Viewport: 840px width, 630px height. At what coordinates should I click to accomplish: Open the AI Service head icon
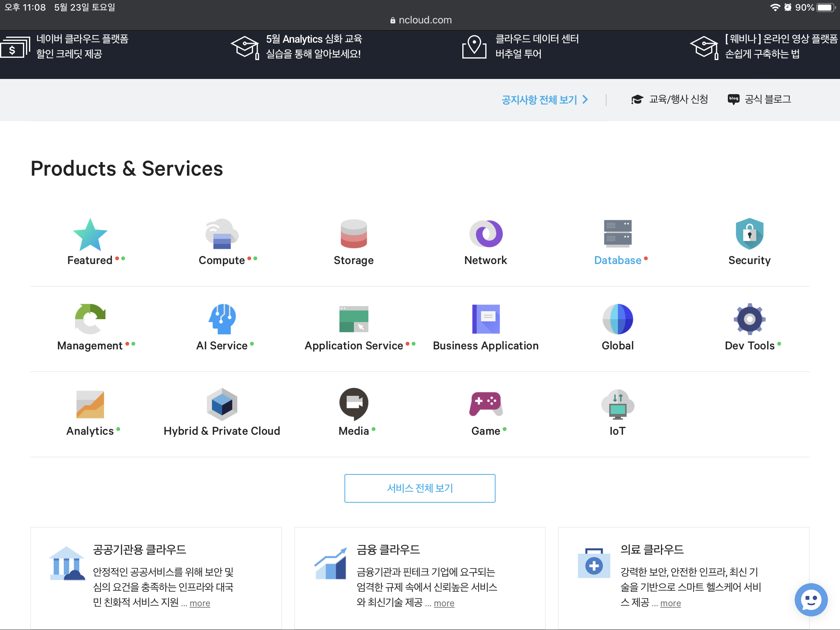[x=222, y=319]
